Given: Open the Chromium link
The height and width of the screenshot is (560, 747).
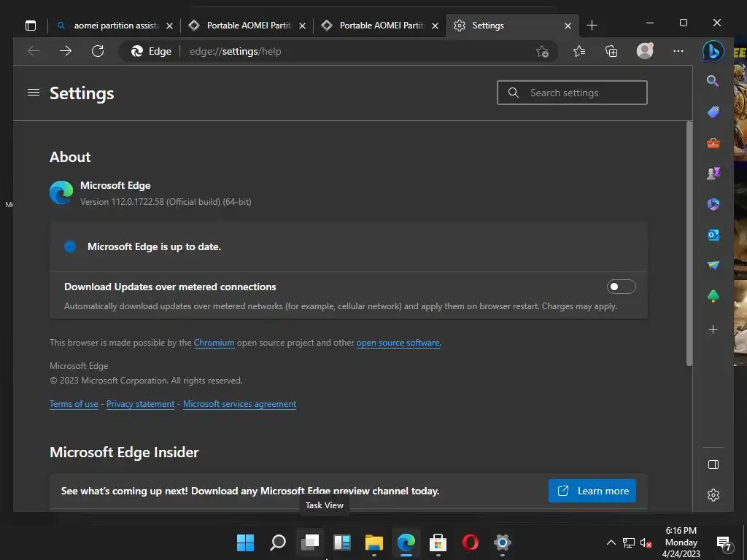Looking at the screenshot, I should [x=214, y=343].
